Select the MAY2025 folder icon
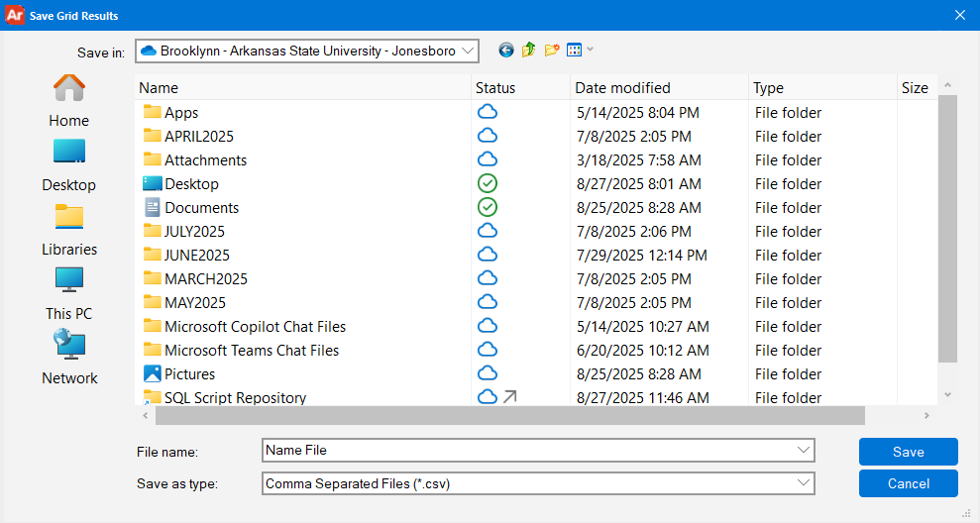Image resolution: width=980 pixels, height=523 pixels. (152, 302)
